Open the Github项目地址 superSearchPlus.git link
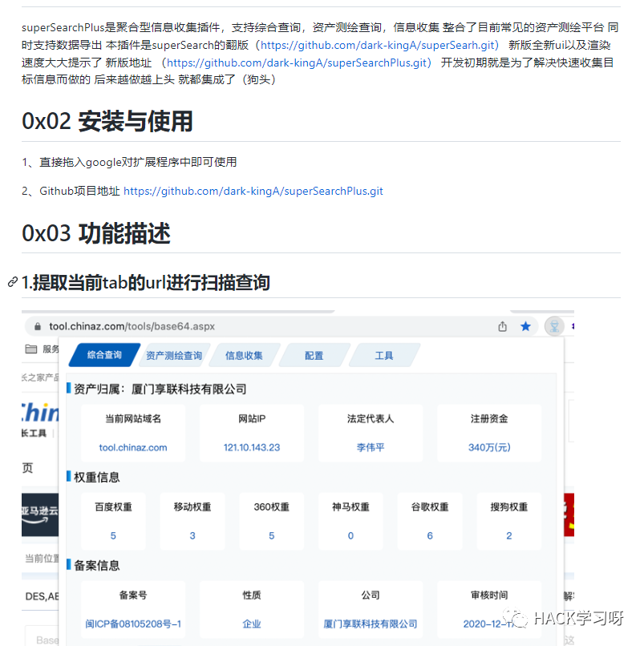 (x=253, y=192)
